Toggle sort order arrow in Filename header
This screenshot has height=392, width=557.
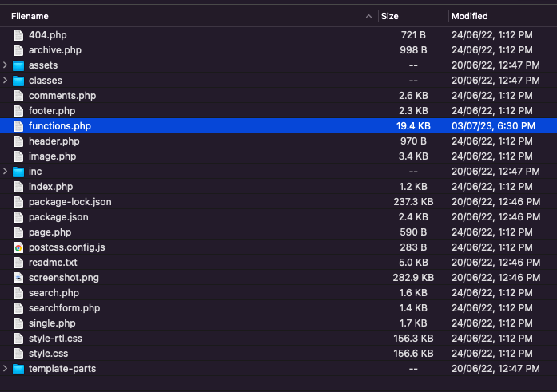(368, 16)
